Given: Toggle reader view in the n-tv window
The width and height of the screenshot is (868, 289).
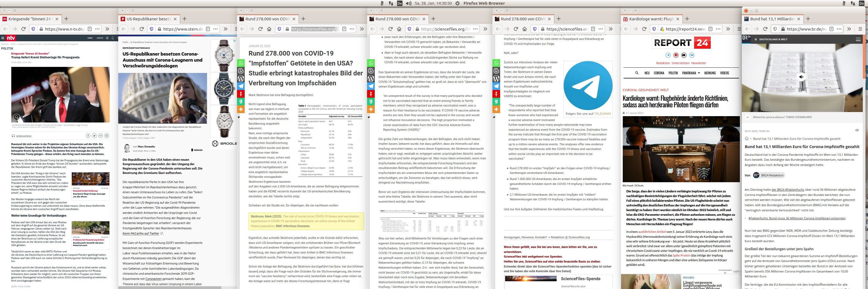Looking at the screenshot, I should [89, 29].
